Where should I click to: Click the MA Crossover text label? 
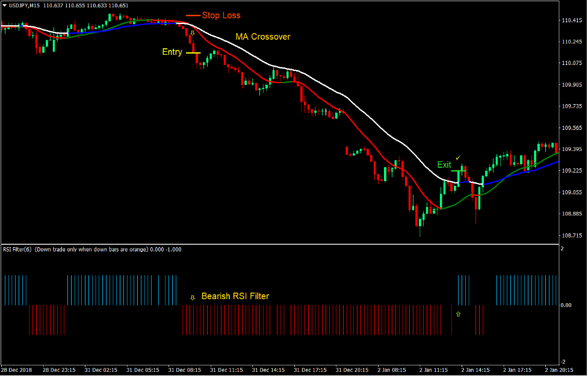[x=262, y=37]
